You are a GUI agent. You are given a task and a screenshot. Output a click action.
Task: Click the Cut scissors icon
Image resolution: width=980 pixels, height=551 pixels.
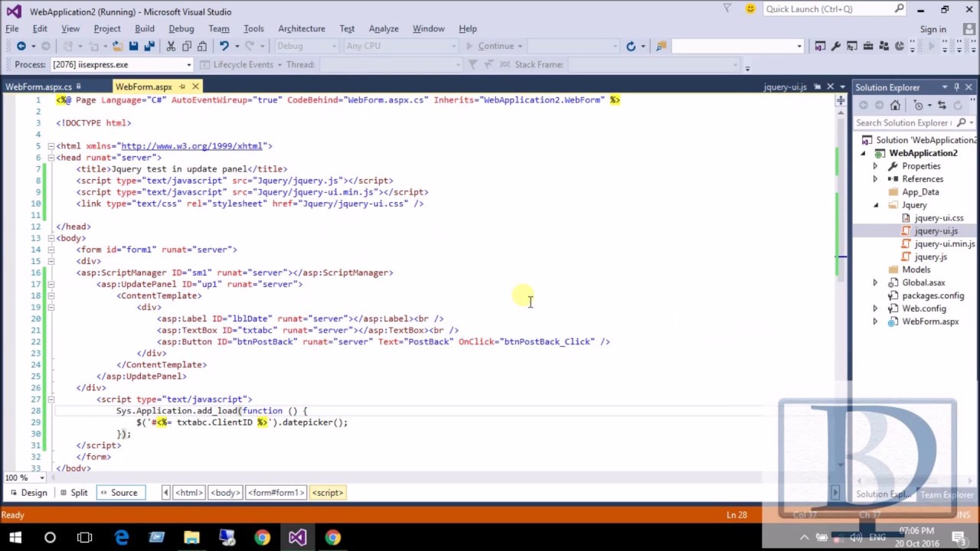tap(171, 46)
